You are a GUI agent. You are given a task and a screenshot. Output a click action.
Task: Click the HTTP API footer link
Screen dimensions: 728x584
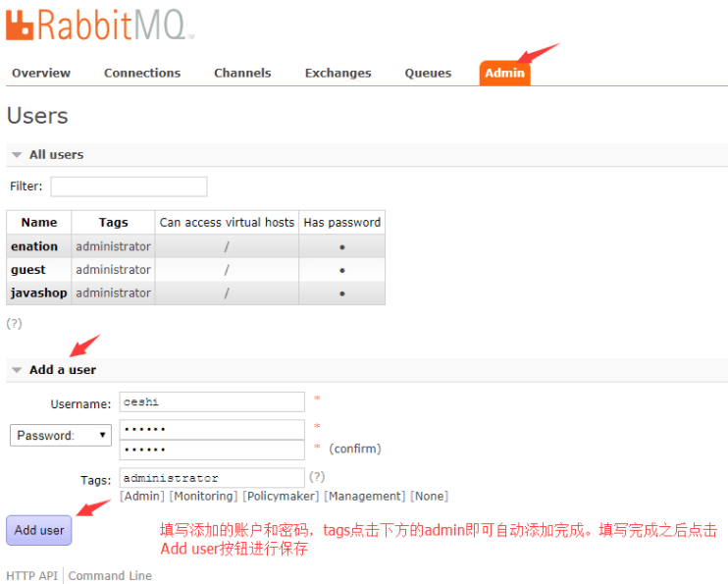coord(32,575)
